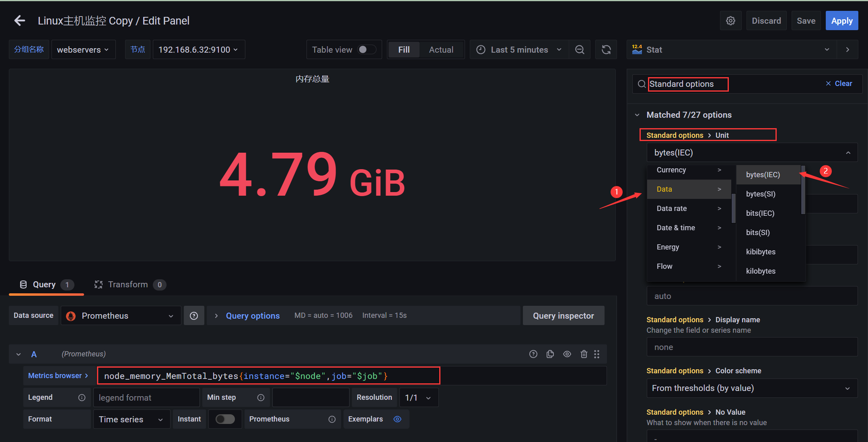Image resolution: width=868 pixels, height=442 pixels.
Task: Open the Flow unit category
Action: point(689,266)
